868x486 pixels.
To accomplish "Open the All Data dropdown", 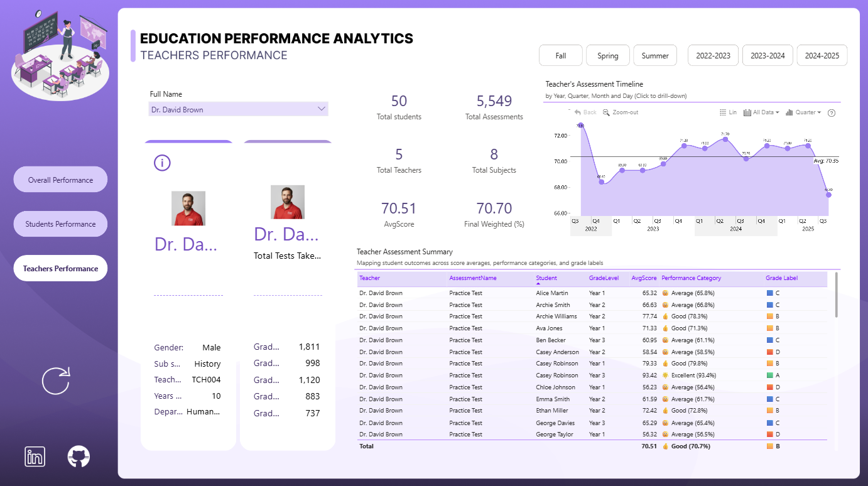I will (x=761, y=112).
